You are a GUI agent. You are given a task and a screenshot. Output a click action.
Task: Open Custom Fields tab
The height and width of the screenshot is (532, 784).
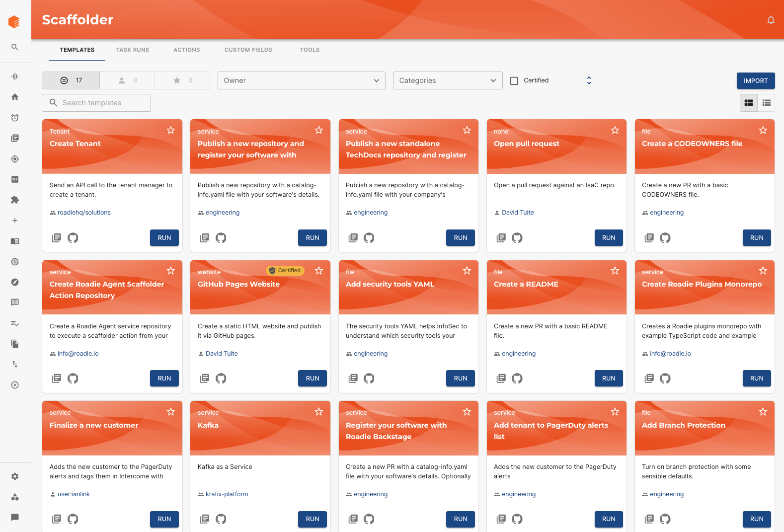point(248,50)
